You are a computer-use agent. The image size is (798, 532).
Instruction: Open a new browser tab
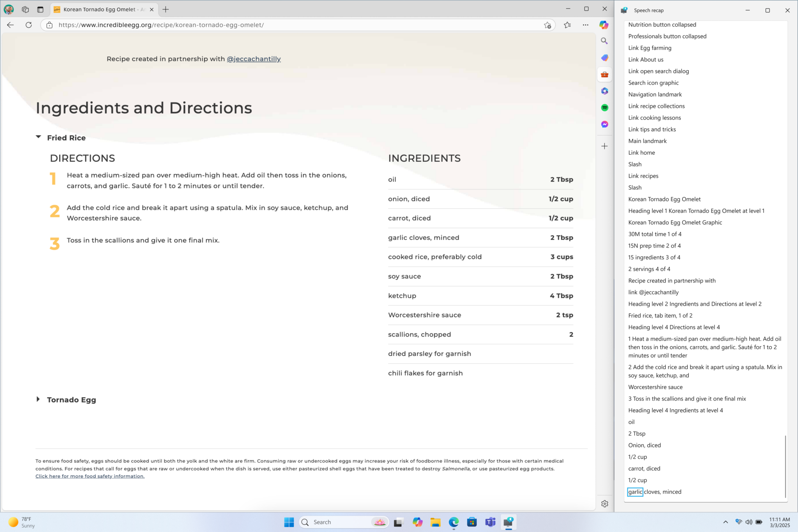pos(166,9)
